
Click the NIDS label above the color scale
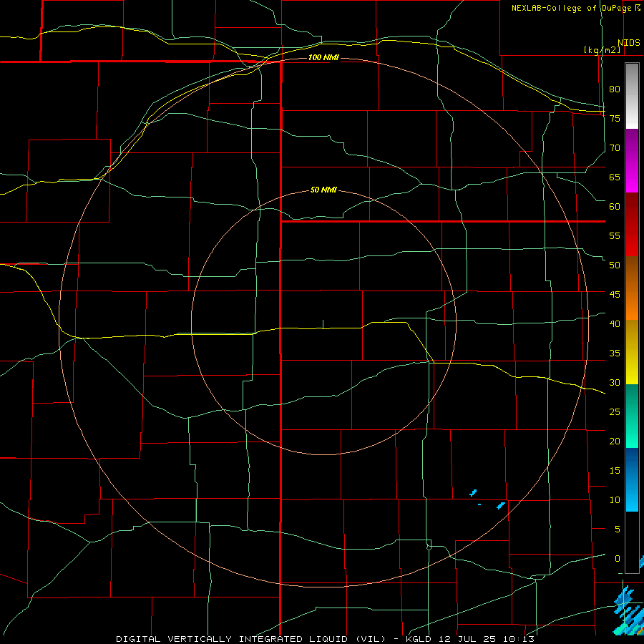(x=629, y=43)
